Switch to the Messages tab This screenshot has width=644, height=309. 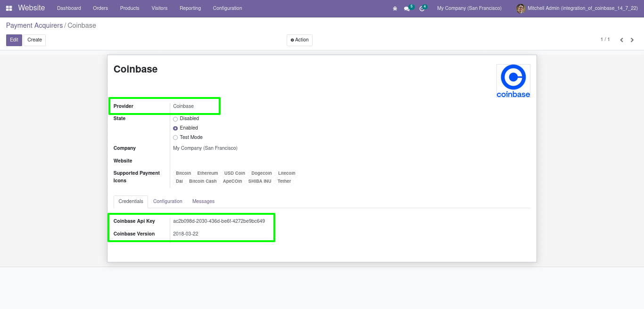(x=203, y=202)
